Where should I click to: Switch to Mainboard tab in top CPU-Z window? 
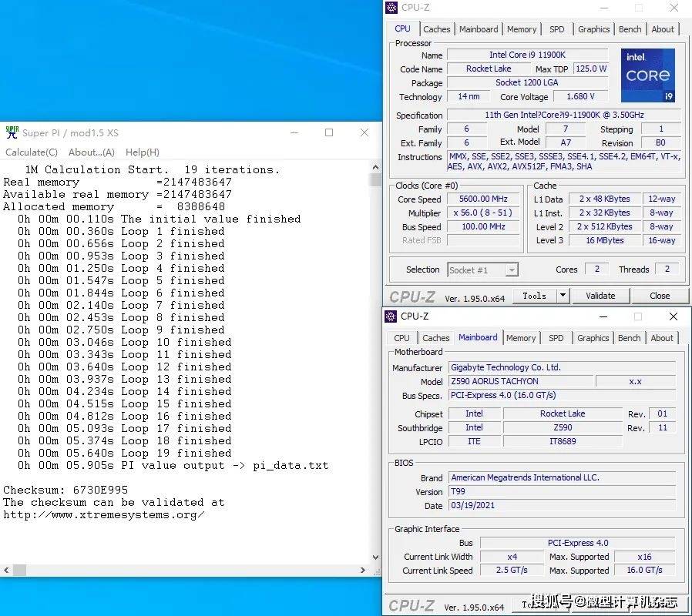(479, 29)
